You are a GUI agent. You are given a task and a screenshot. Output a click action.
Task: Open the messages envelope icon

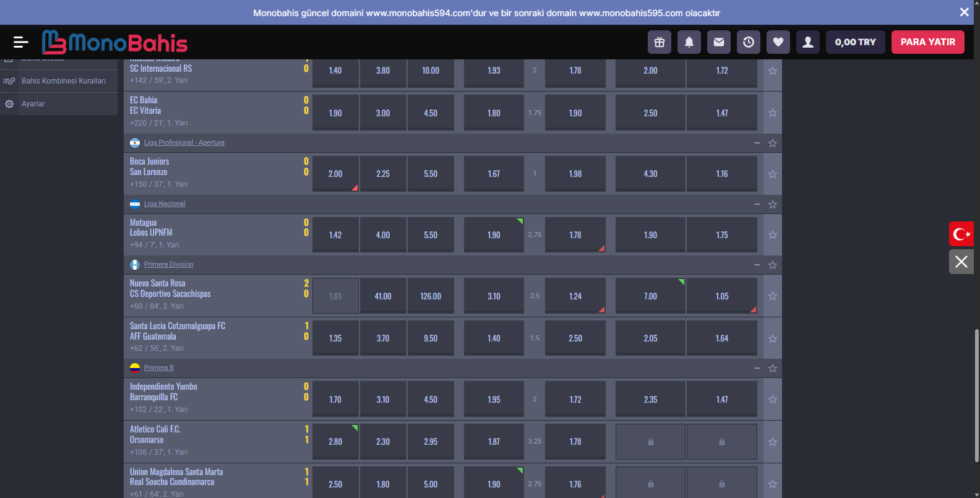click(719, 42)
